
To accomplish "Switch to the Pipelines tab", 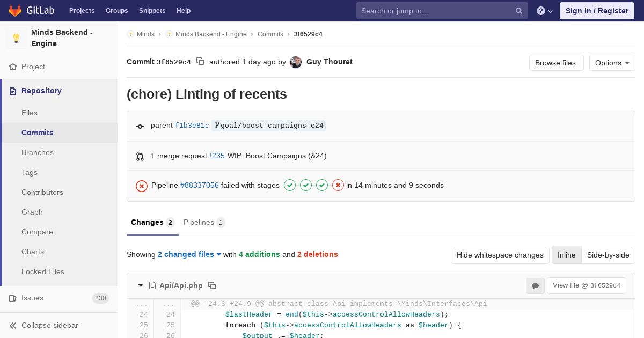I will [204, 222].
